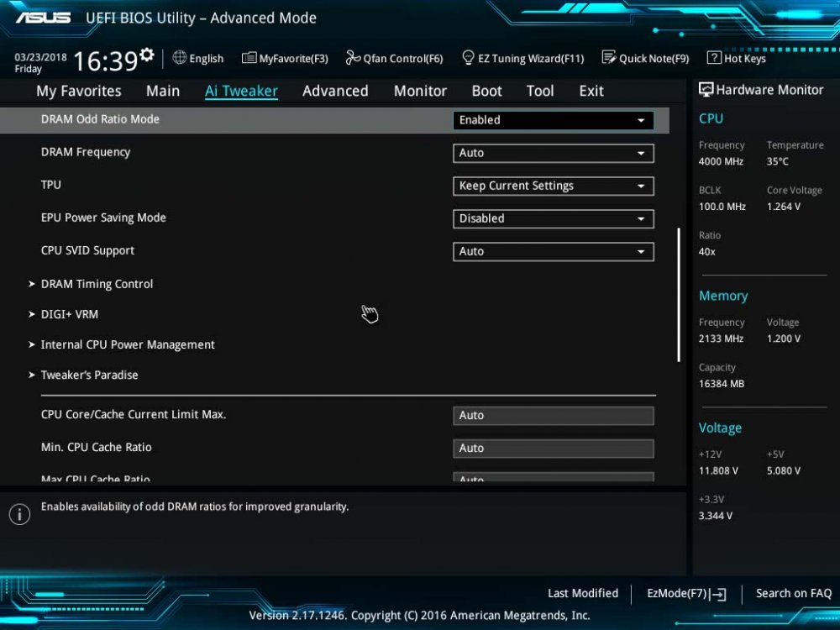Click the Hardware Monitor screen icon
The height and width of the screenshot is (630, 840).
point(706,90)
